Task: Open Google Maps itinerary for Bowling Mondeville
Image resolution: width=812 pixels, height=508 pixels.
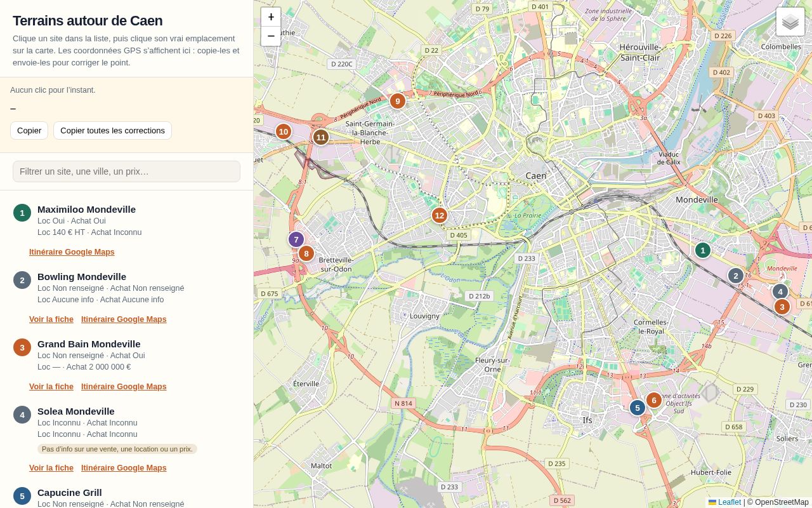Action: 124,319
